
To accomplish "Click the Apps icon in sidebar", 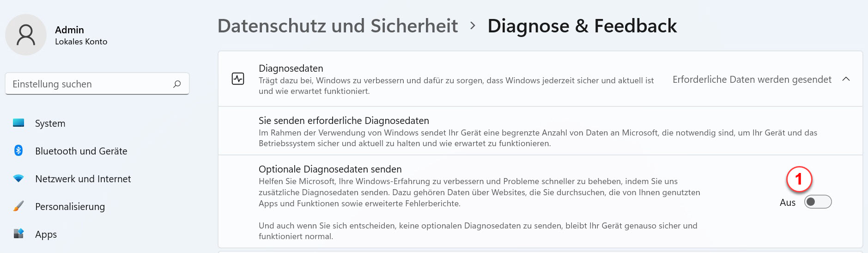I will click(18, 234).
